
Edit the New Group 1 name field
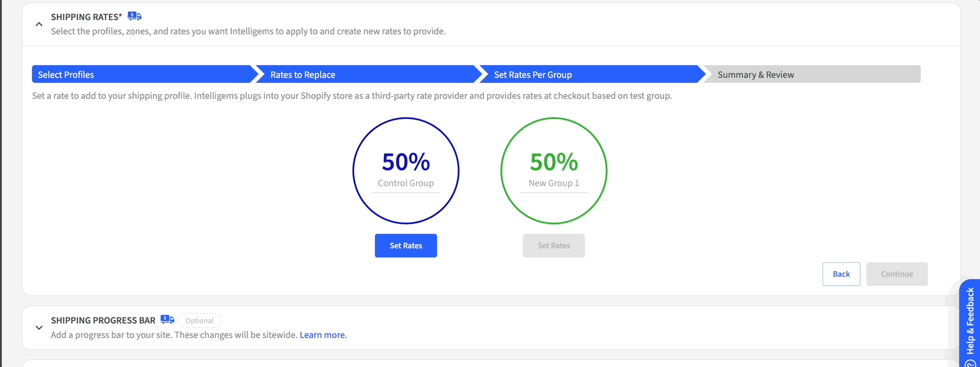pos(554,183)
